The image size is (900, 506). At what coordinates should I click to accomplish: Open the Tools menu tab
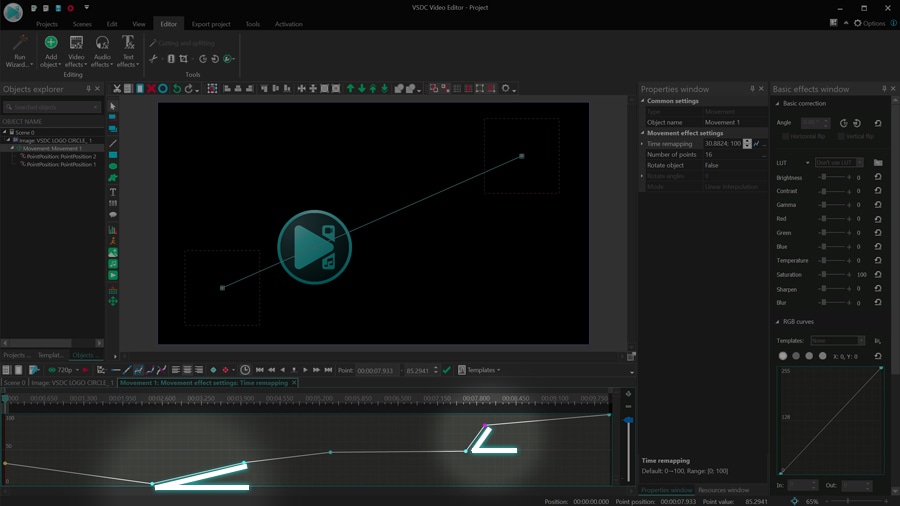(x=253, y=24)
